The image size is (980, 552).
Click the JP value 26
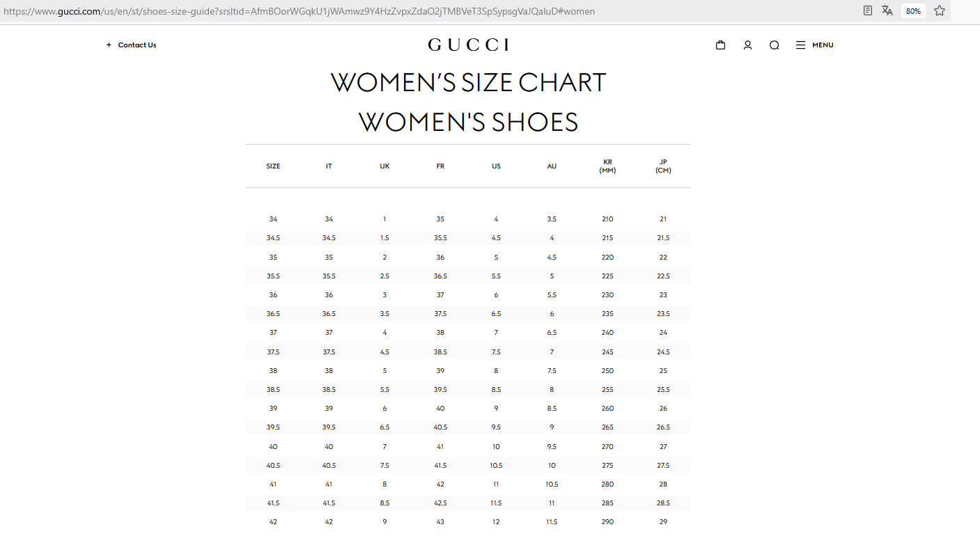pos(663,409)
